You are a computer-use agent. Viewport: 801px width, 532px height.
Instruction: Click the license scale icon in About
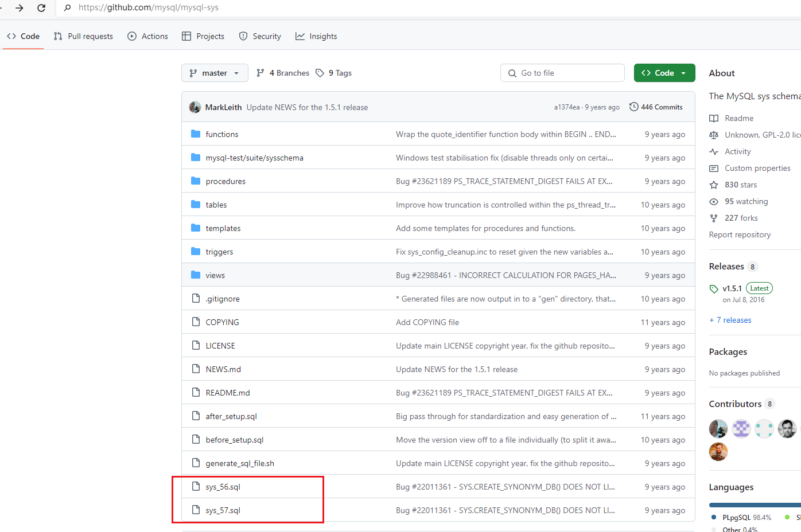714,135
